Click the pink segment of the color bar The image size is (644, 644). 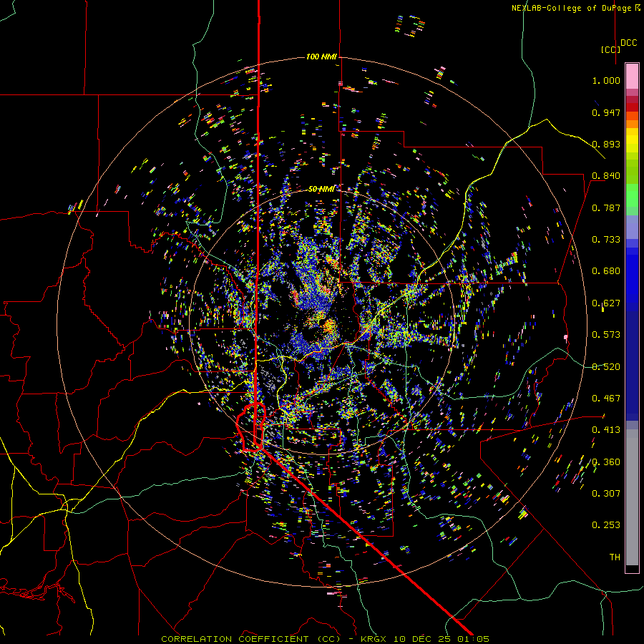pyautogui.click(x=632, y=76)
